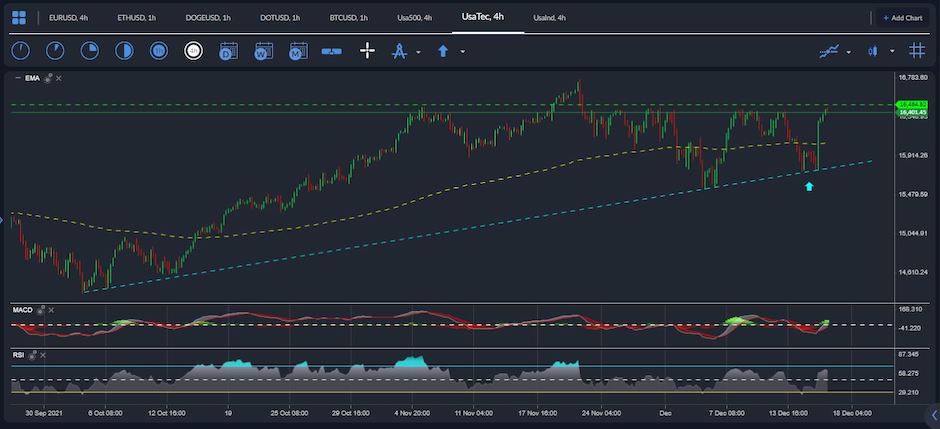The image size is (940, 429).
Task: Click the 7 Dec 08:00 date label
Action: (726, 413)
